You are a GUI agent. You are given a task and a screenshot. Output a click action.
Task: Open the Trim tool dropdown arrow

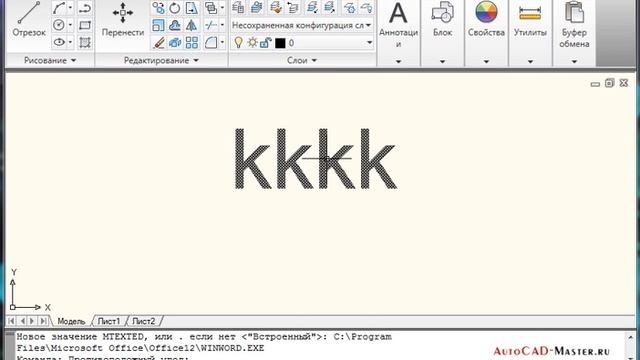coord(222,25)
